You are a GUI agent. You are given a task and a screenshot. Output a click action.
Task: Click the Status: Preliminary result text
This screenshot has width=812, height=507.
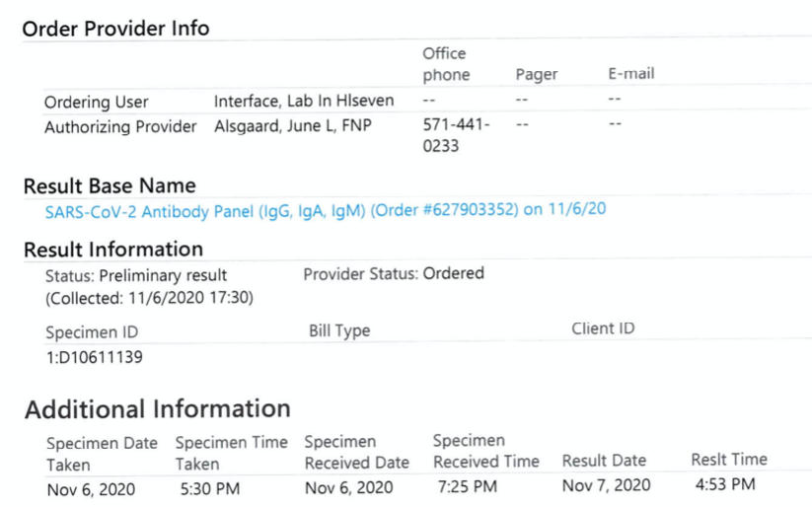coord(136,275)
